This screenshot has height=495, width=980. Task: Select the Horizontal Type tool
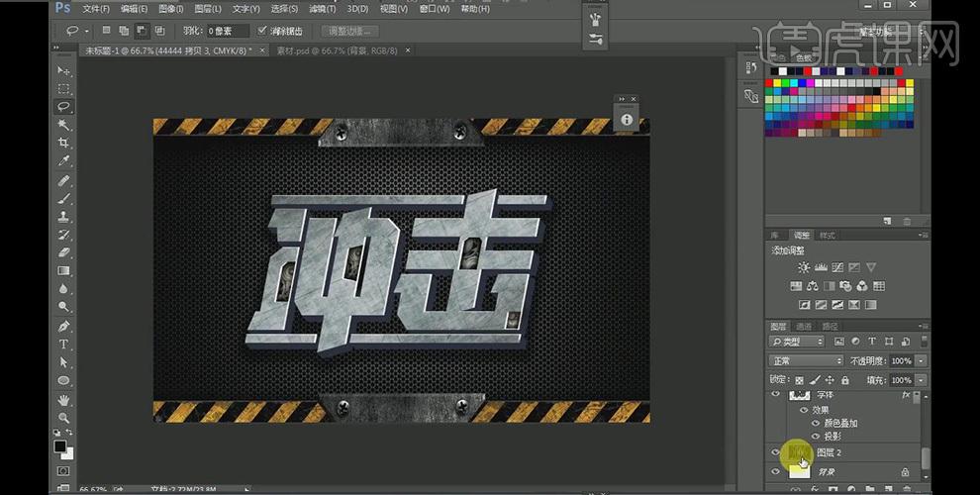click(x=63, y=345)
